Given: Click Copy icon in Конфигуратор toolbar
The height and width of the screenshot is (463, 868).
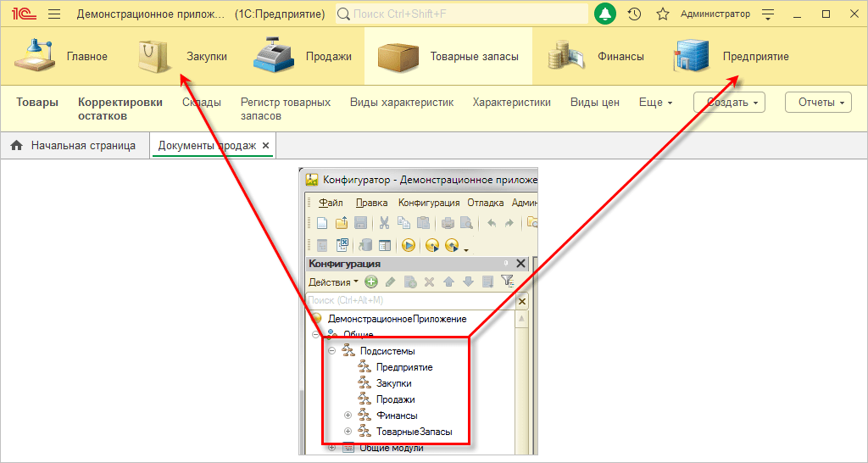Looking at the screenshot, I should click(403, 223).
